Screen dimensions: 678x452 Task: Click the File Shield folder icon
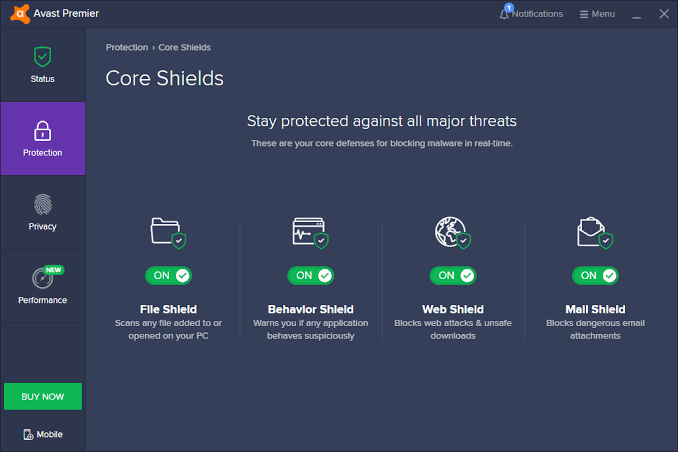pyautogui.click(x=168, y=233)
